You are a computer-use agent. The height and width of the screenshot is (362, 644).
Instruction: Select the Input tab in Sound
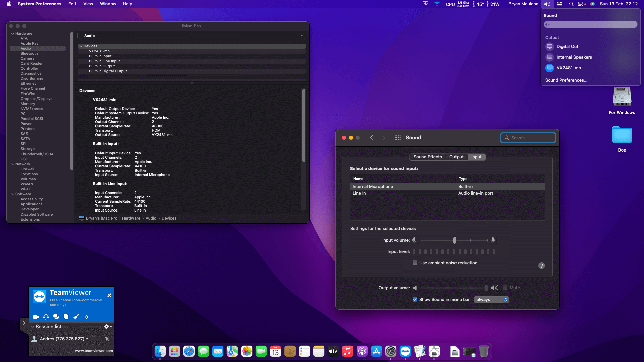click(x=476, y=157)
